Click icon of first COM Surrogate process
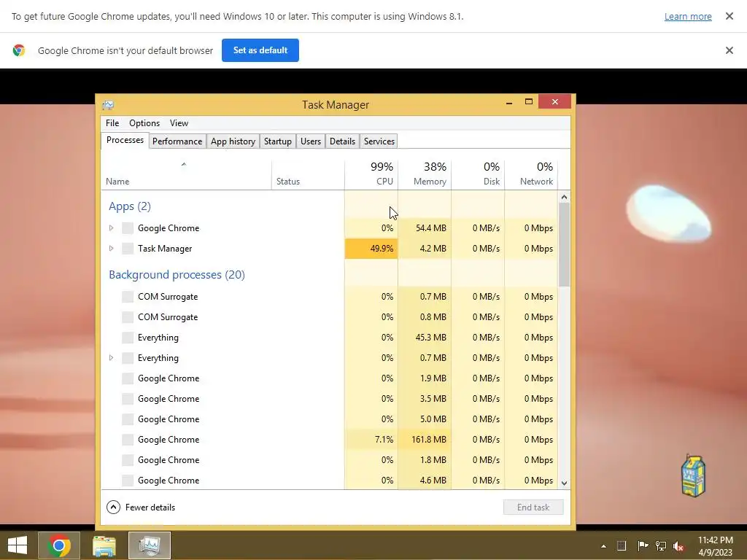Screen dimensions: 747x560 coord(128,297)
